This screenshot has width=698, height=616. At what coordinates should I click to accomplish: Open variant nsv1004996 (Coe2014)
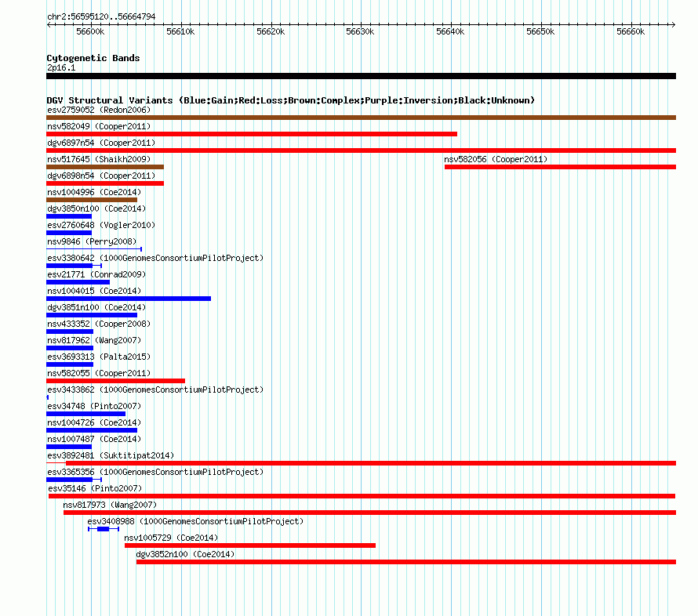point(94,192)
